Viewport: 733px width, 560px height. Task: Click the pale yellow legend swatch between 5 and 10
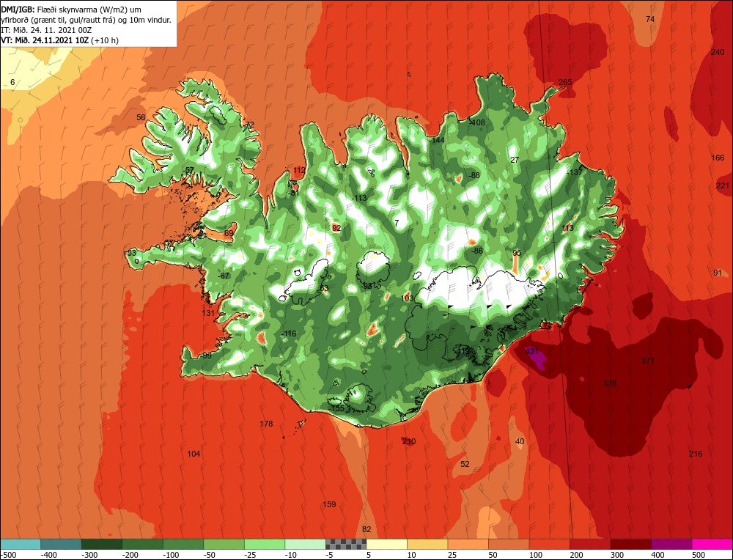(386, 544)
